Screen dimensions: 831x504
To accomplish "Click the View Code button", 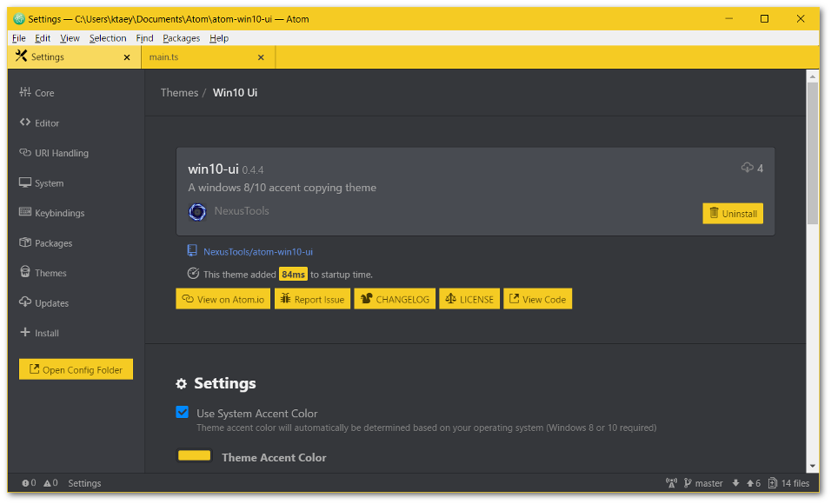I will pos(537,299).
